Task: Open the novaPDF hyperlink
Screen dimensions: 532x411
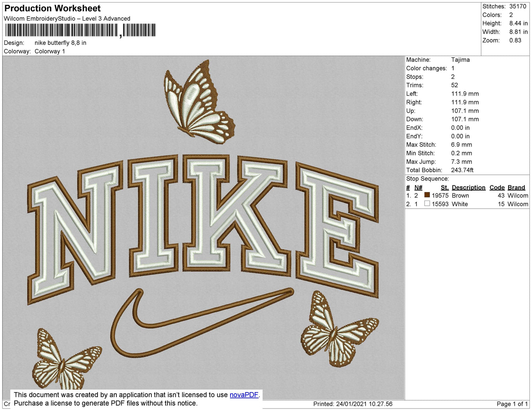Action: (244, 395)
